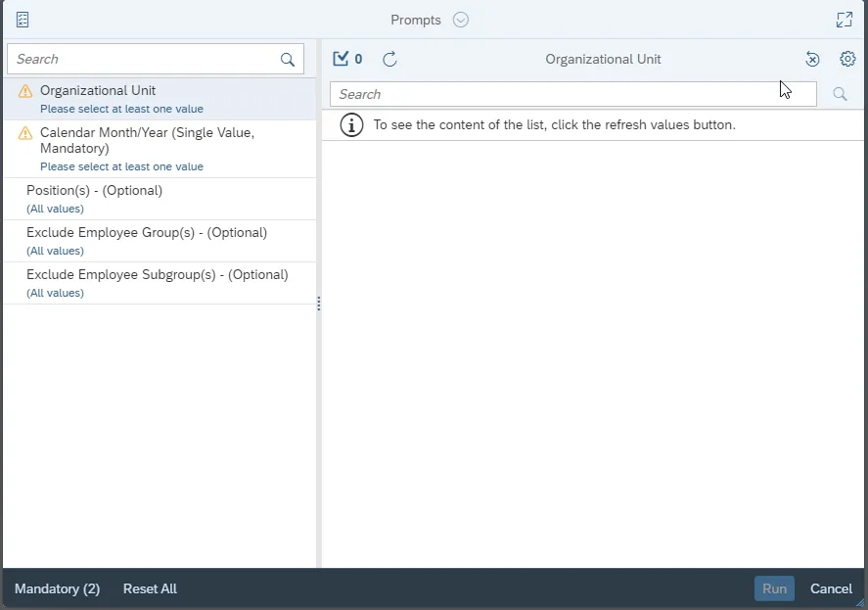Click the prompts list icon in header

[23, 20]
